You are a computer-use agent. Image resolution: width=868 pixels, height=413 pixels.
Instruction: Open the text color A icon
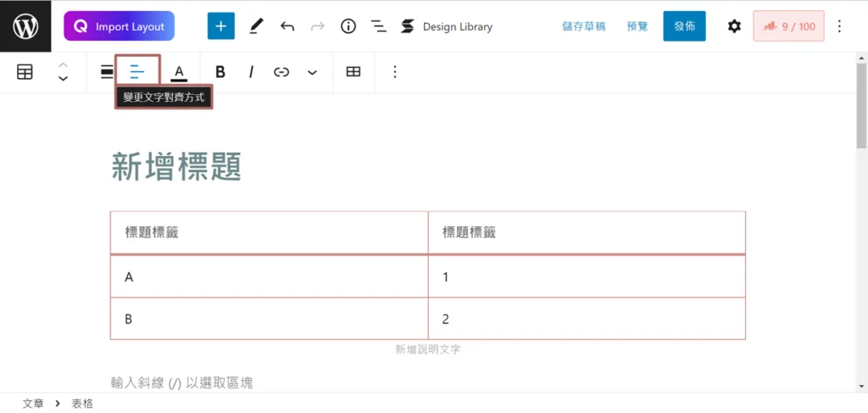coord(179,73)
